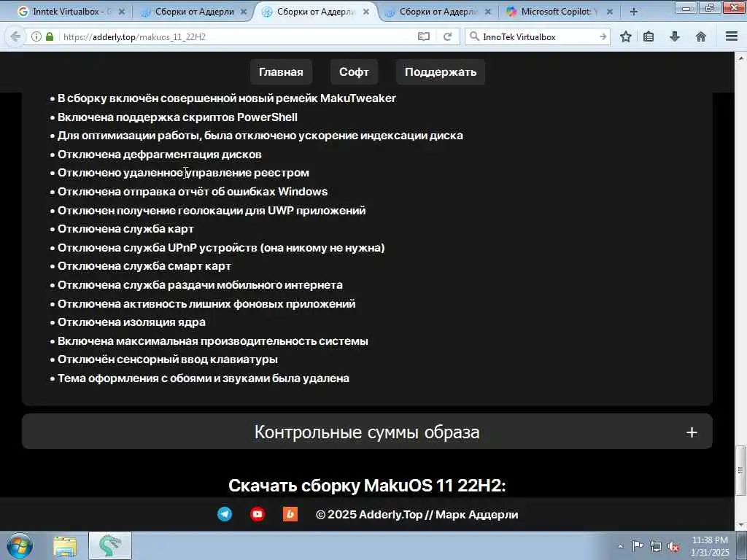Click the line about UPnP устройств
Screen dimensions: 747x560
217,248
